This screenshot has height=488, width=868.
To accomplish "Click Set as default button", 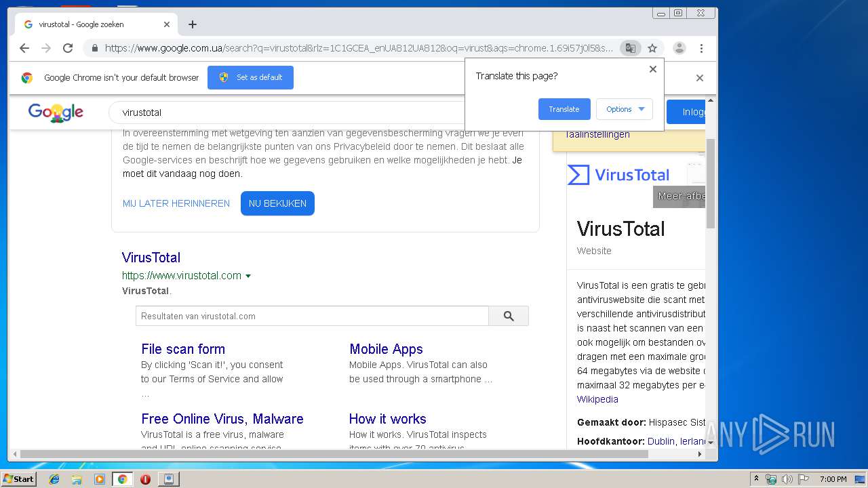I will (x=250, y=77).
